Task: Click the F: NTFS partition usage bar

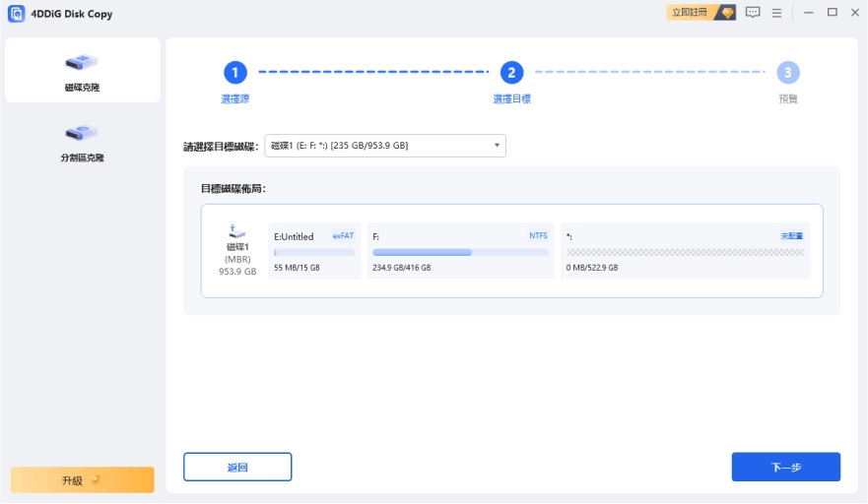Action: (x=460, y=253)
